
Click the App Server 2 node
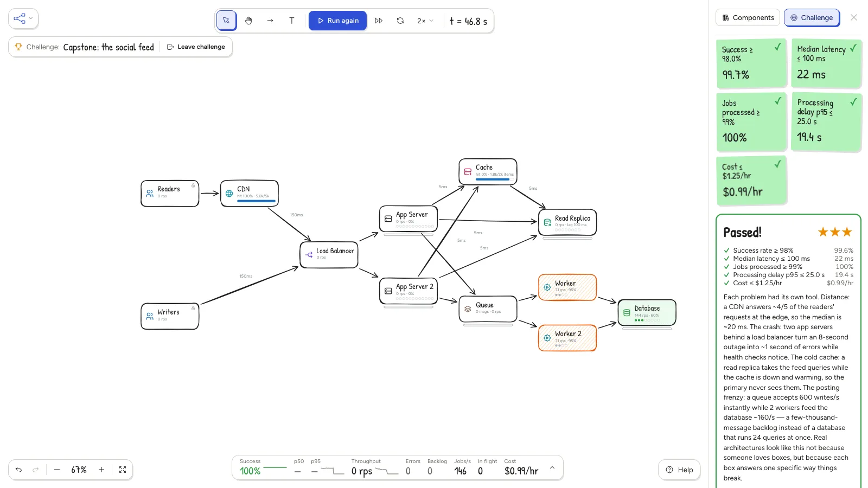tap(409, 291)
